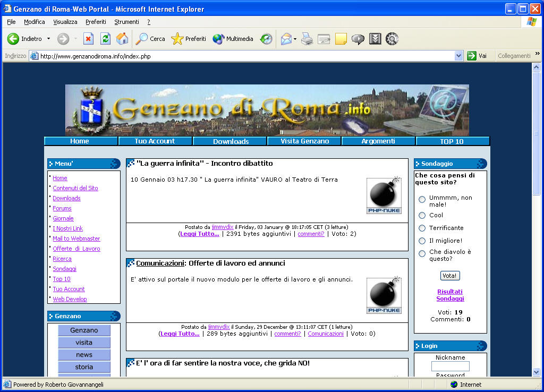Open the back button history dropdown arrow
Image resolution: width=544 pixels, height=392 pixels.
[x=48, y=39]
